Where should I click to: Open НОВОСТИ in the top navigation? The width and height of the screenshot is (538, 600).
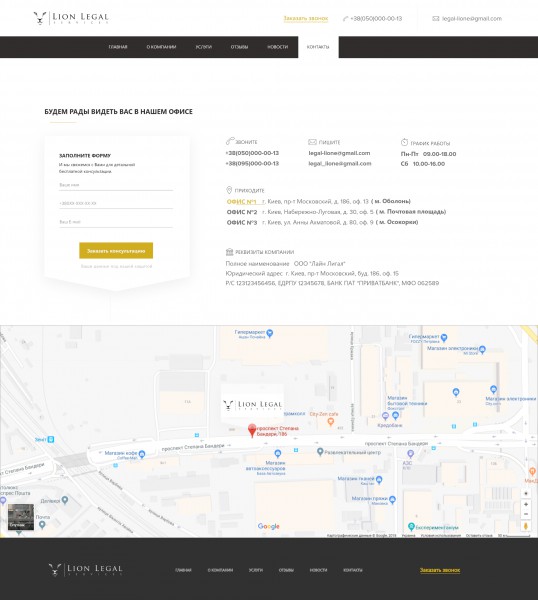pyautogui.click(x=277, y=47)
